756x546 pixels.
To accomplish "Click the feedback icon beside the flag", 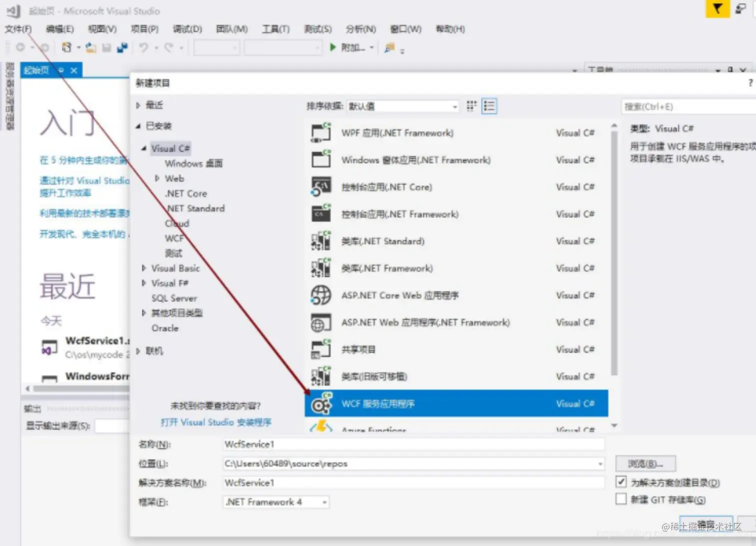I will (x=740, y=8).
